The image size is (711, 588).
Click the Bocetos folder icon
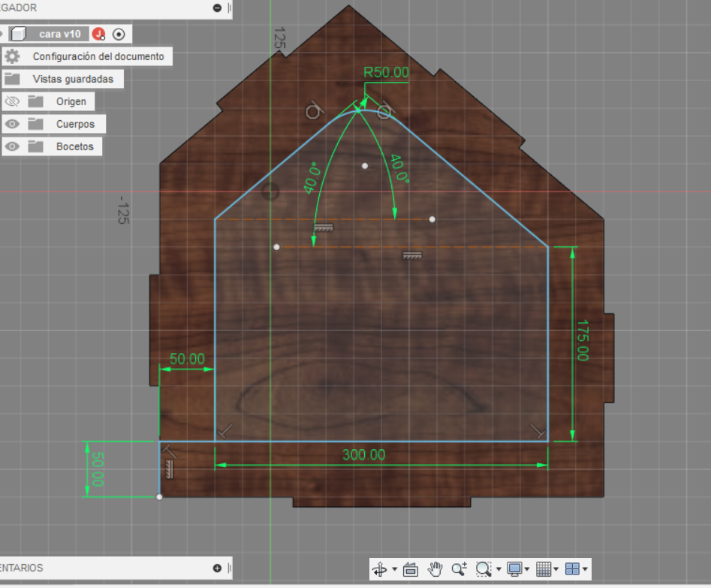tap(35, 146)
